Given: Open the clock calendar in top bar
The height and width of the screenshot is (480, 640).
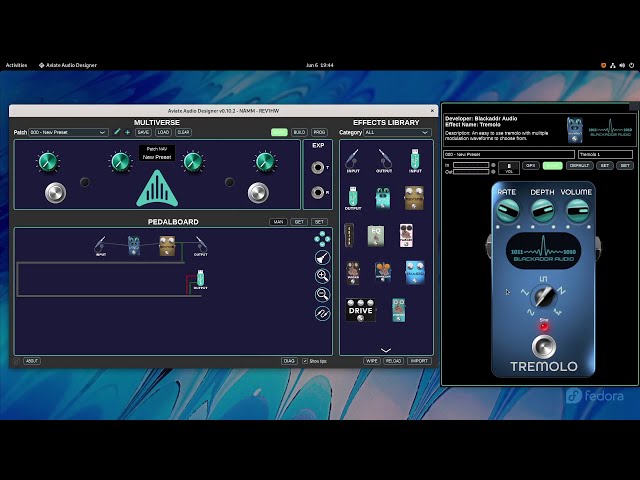Looking at the screenshot, I should (320, 65).
